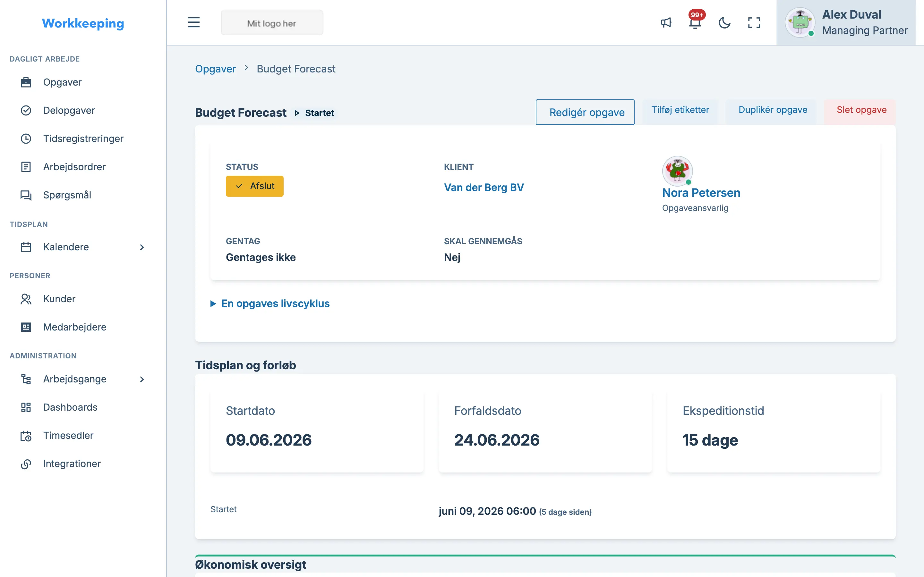Open the hamburger menu icon
The width and height of the screenshot is (924, 577).
click(193, 22)
